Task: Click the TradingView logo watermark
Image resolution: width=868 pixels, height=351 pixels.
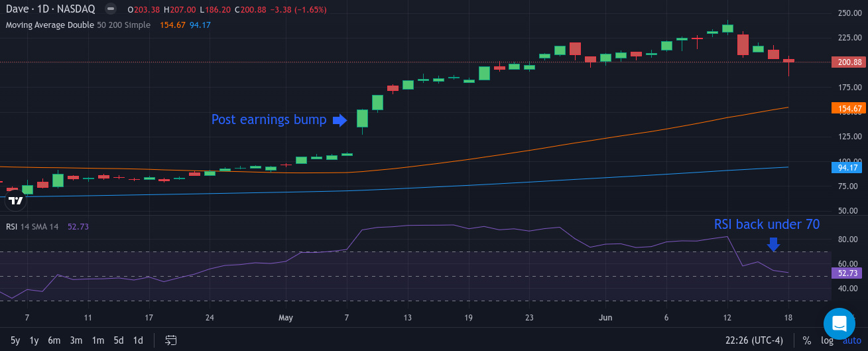Action: [x=16, y=200]
